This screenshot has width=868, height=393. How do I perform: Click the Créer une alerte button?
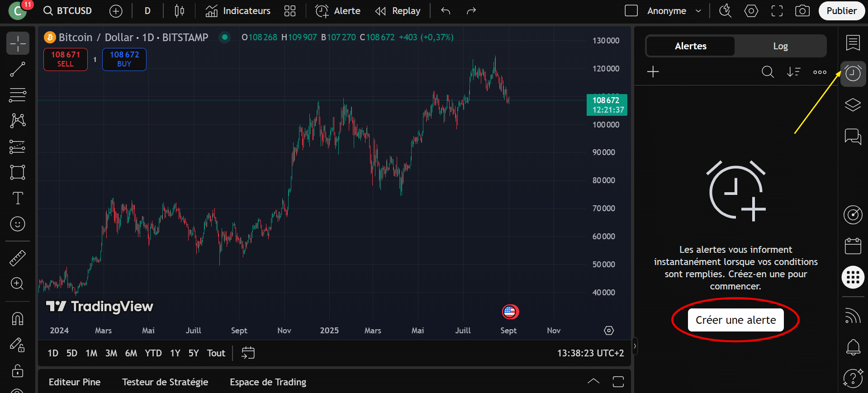coord(735,320)
